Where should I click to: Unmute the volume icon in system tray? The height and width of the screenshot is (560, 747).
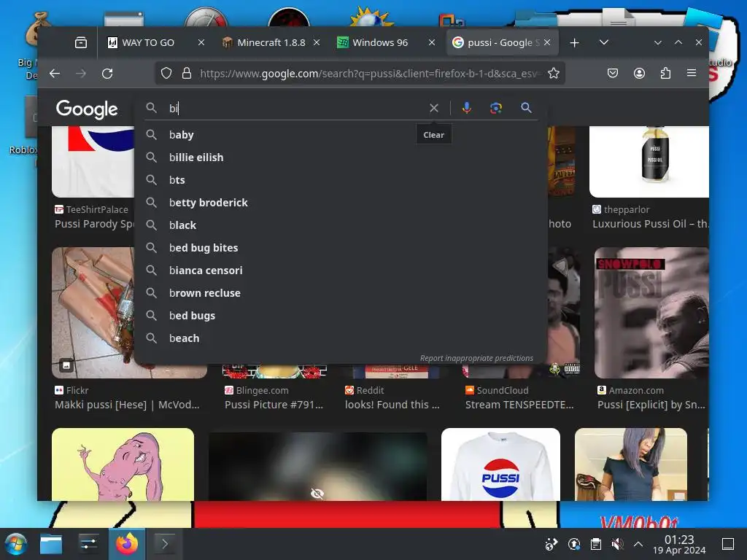[617, 544]
